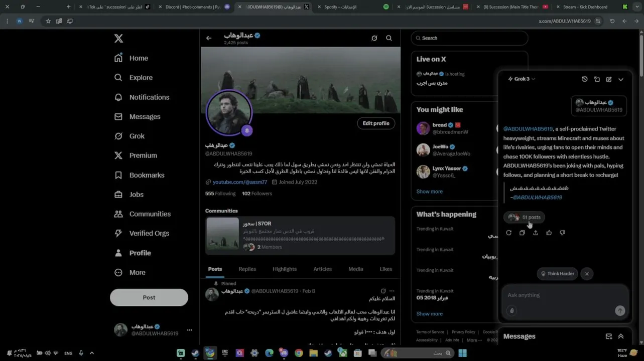Screen dimensions: 644x361
Task: Open Profile from the sidebar
Action: click(133, 253)
